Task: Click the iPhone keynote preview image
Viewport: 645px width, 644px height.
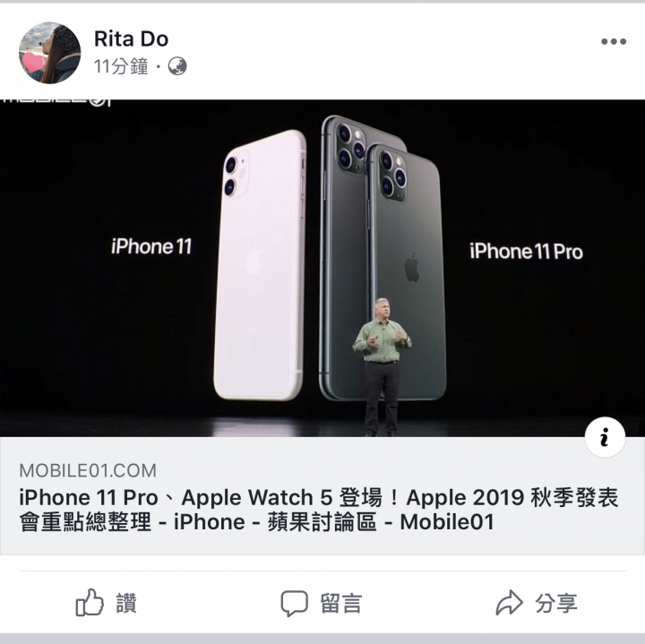Action: click(x=322, y=268)
